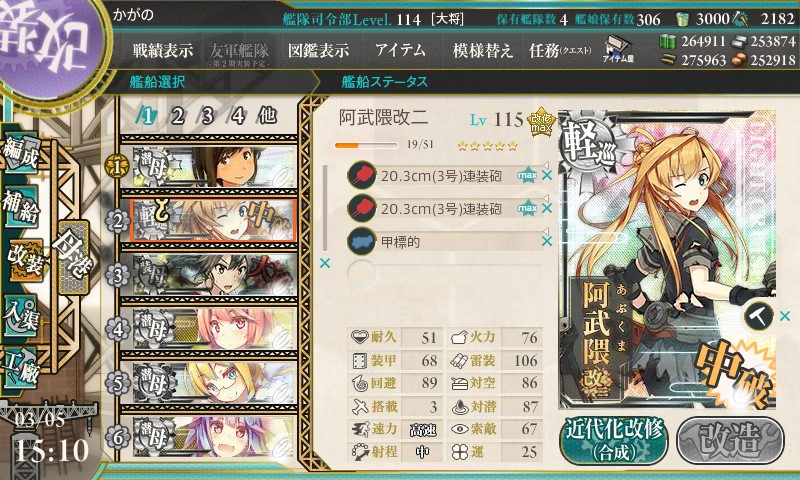Viewport: 800px width, 480px height.
Task: Click the 母港 home port button
Action: (x=74, y=257)
